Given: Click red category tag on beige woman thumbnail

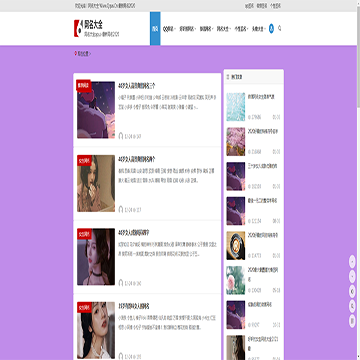Looking at the screenshot, I should pyautogui.click(x=84, y=160).
